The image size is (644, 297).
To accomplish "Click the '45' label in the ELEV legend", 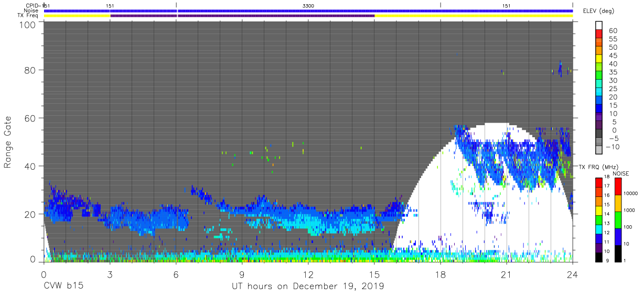I will (612, 56).
